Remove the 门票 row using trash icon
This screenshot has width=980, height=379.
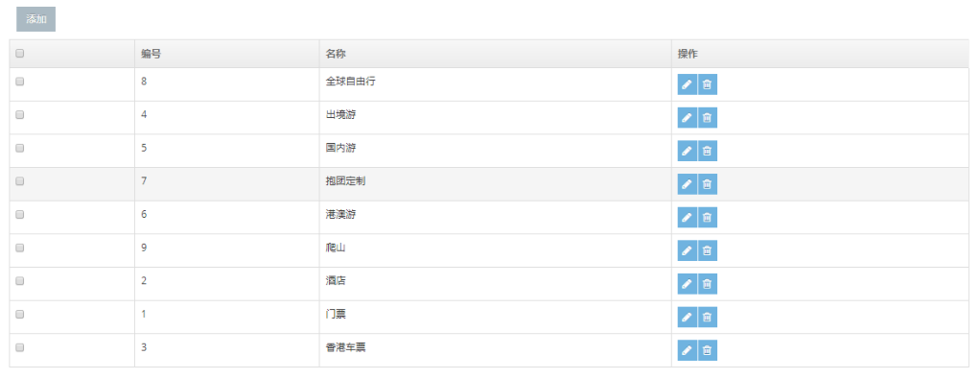point(708,317)
